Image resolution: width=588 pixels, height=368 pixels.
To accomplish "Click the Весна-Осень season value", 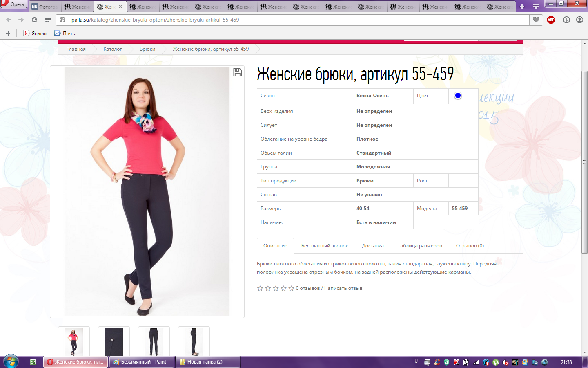I will (x=372, y=96).
